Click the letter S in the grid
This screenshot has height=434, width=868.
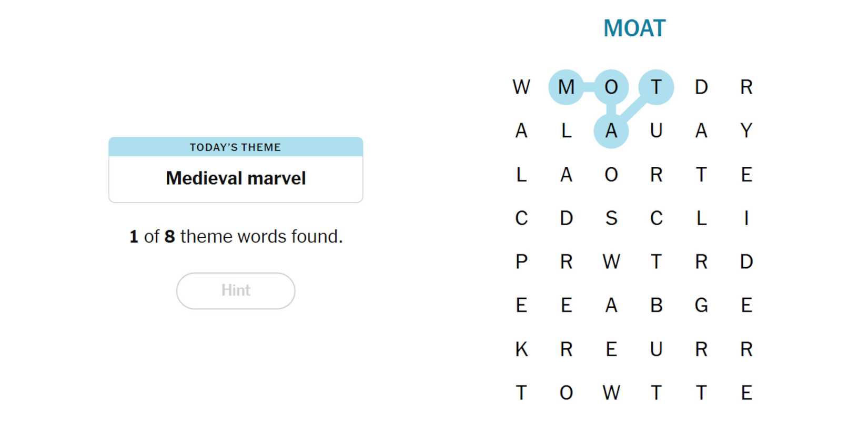[x=611, y=218]
